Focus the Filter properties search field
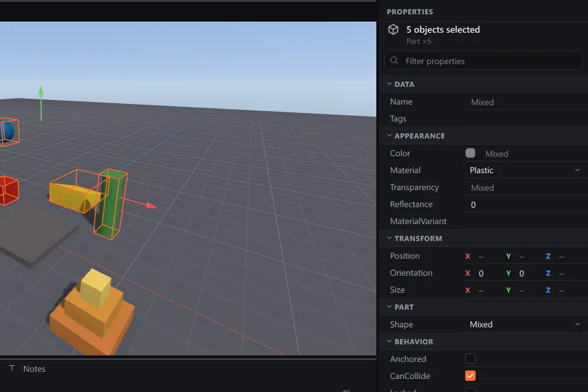This screenshot has width=588, height=392. click(x=483, y=60)
